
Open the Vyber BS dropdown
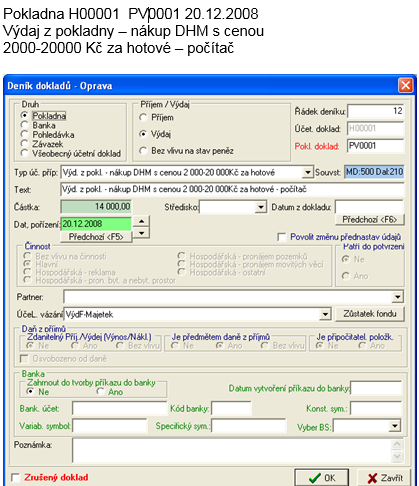(x=395, y=426)
